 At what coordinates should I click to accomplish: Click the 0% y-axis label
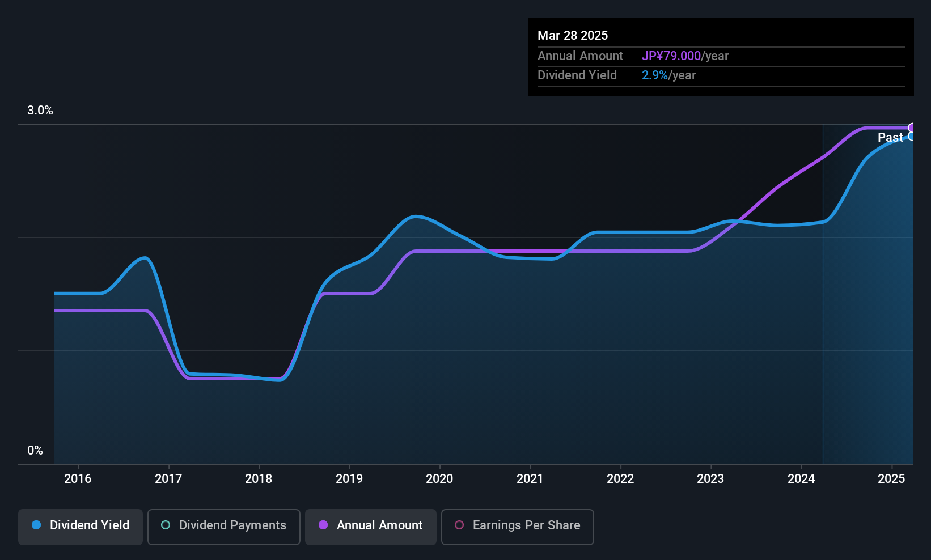click(x=35, y=450)
